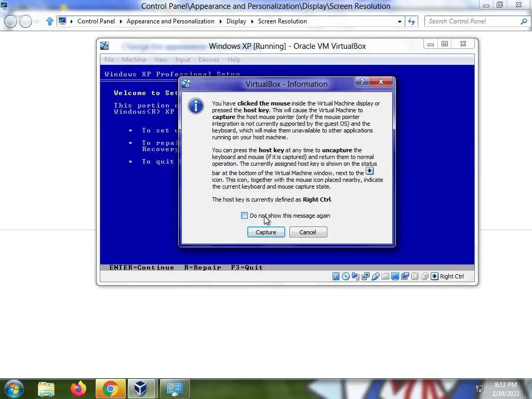The height and width of the screenshot is (399, 532).
Task: Expand the address bar history dropdown
Action: pos(400,21)
